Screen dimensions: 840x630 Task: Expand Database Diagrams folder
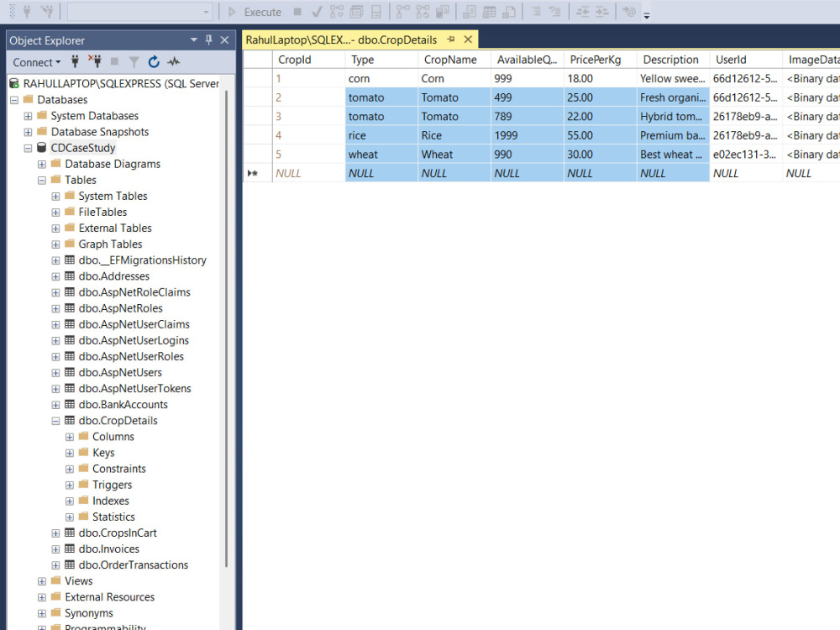[42, 164]
